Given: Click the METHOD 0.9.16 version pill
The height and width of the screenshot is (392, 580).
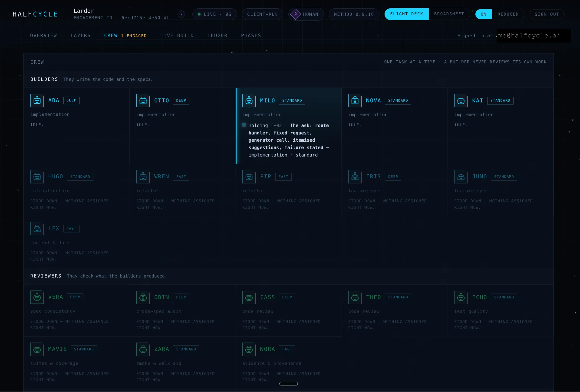Looking at the screenshot, I should 354,14.
